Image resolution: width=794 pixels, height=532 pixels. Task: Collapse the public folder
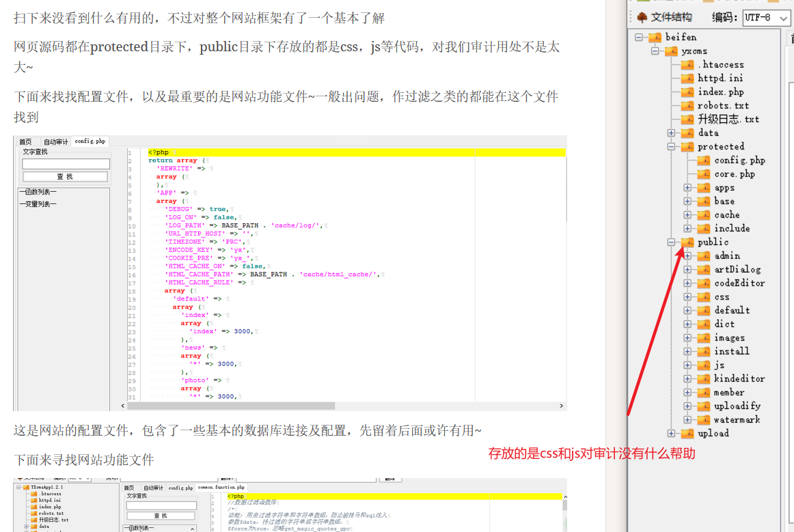(x=671, y=242)
